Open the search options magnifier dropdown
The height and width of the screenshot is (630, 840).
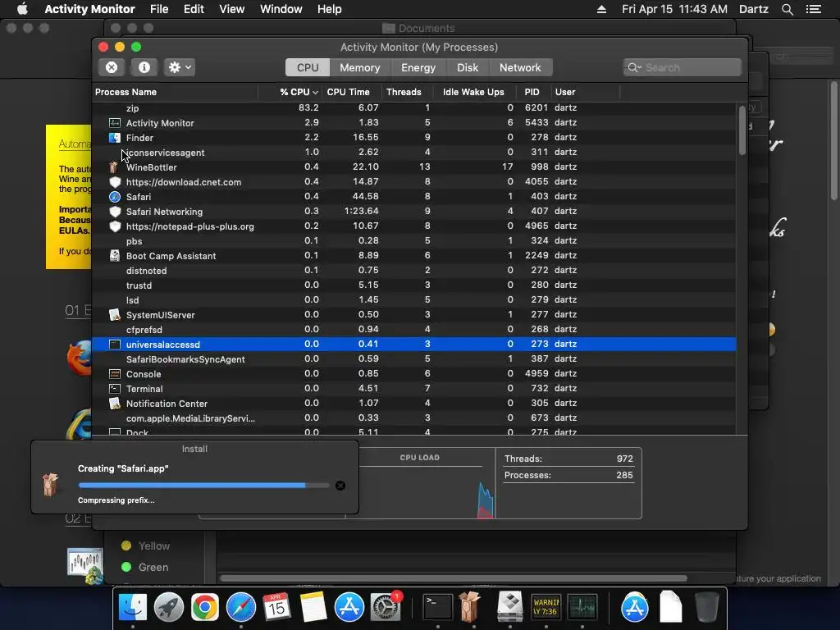point(634,67)
